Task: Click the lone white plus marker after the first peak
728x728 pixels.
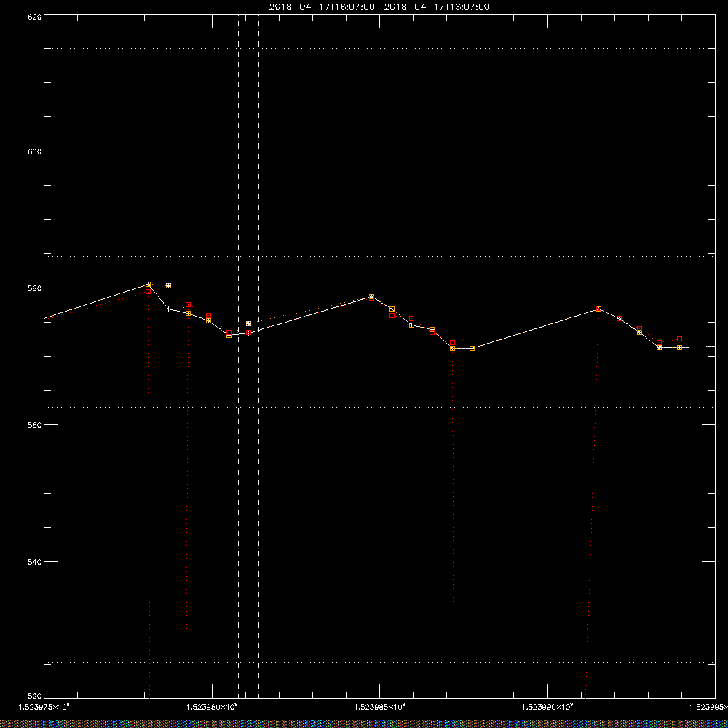Action: click(168, 309)
